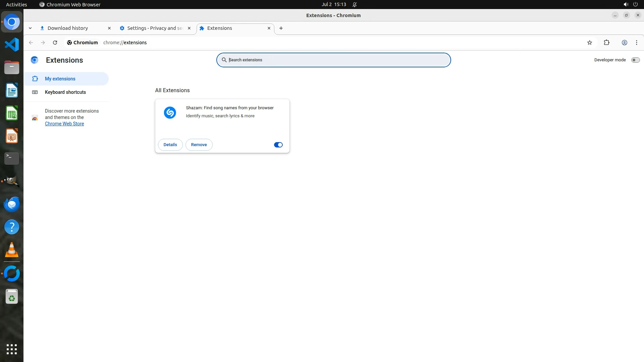Open Chromium three-dot menu
Screen dimensions: 644x362
636,43
